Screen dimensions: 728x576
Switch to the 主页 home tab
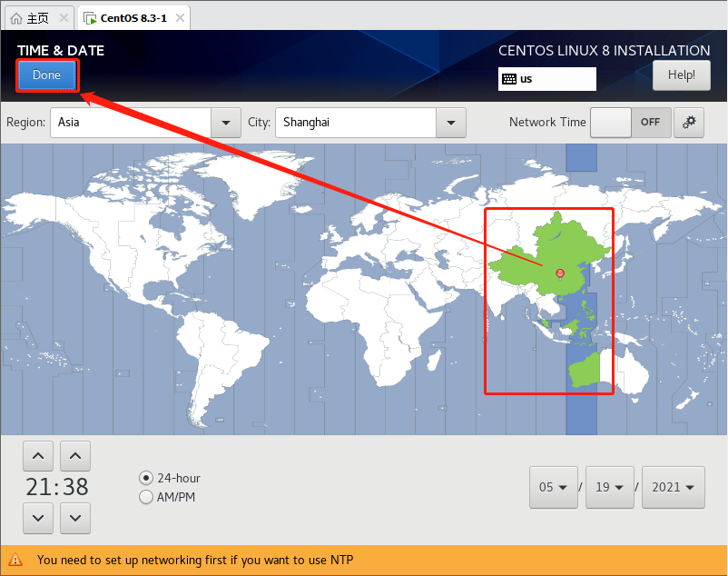tap(37, 18)
